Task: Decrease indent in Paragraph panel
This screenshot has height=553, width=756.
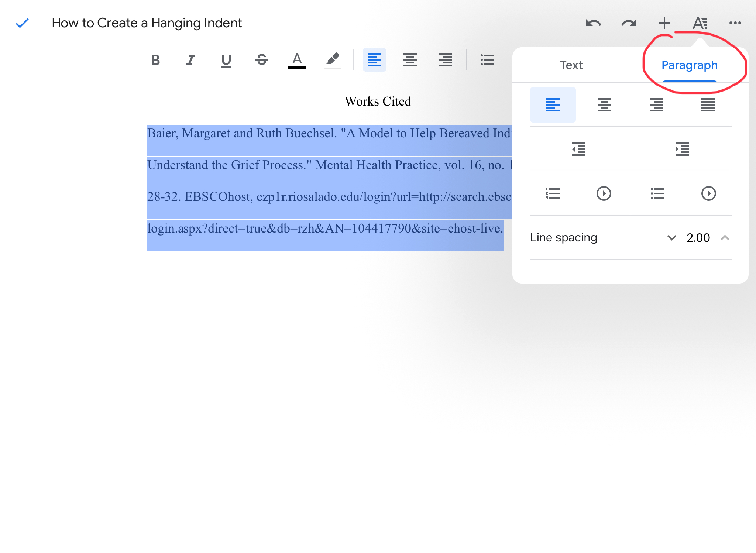Action: [579, 149]
